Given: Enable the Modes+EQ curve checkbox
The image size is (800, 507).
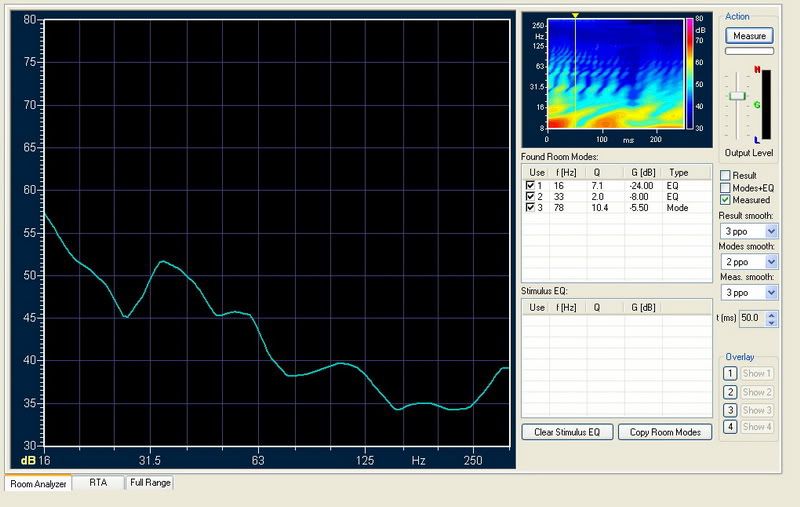Looking at the screenshot, I should 725,187.
